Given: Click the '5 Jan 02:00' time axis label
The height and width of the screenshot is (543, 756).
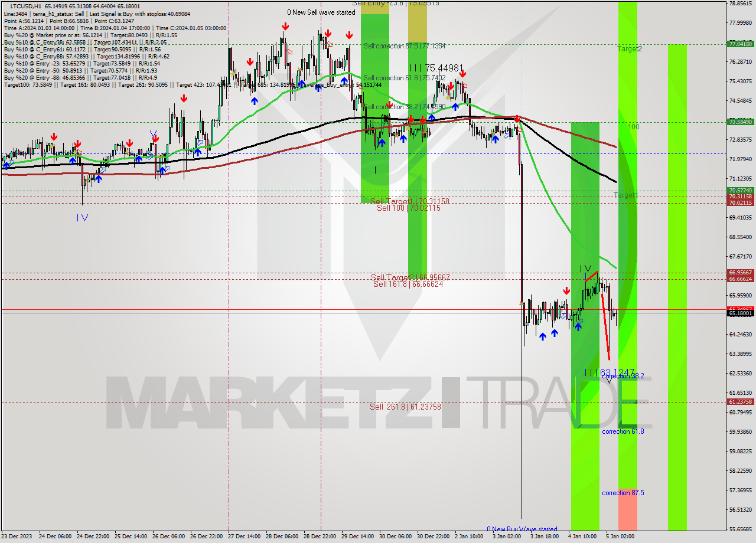Looking at the screenshot, I should pos(620,537).
